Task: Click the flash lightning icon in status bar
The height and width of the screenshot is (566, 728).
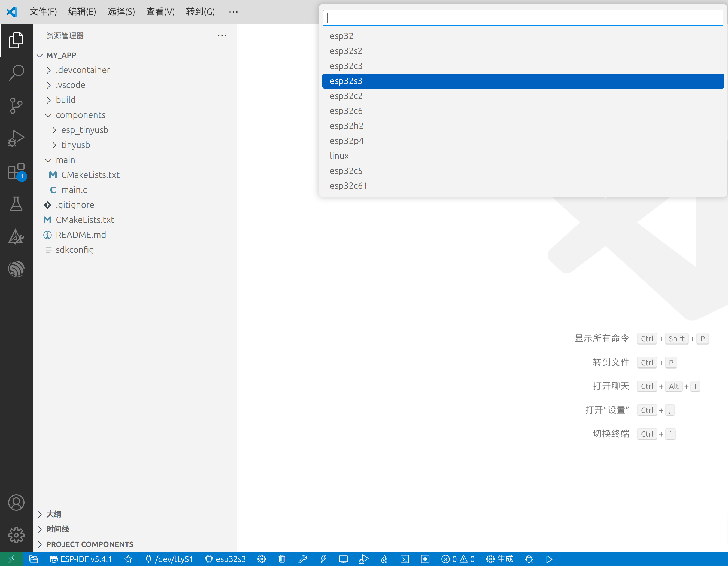Action: pos(323,559)
